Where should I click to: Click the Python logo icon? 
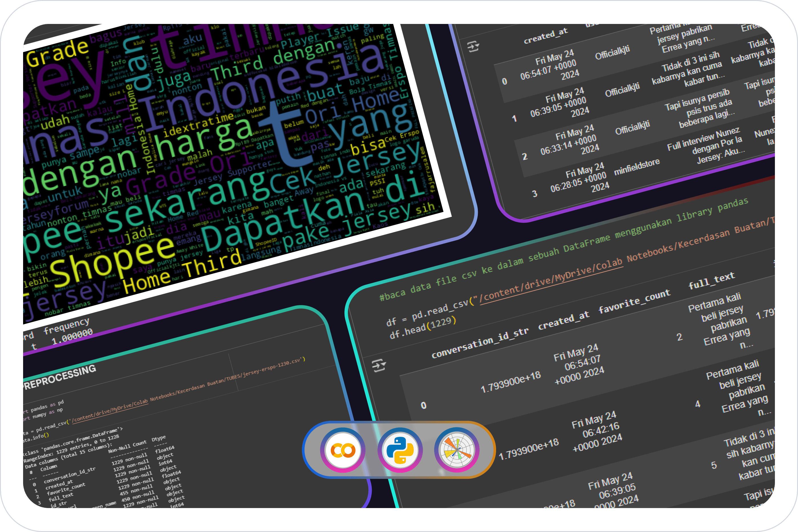400,450
